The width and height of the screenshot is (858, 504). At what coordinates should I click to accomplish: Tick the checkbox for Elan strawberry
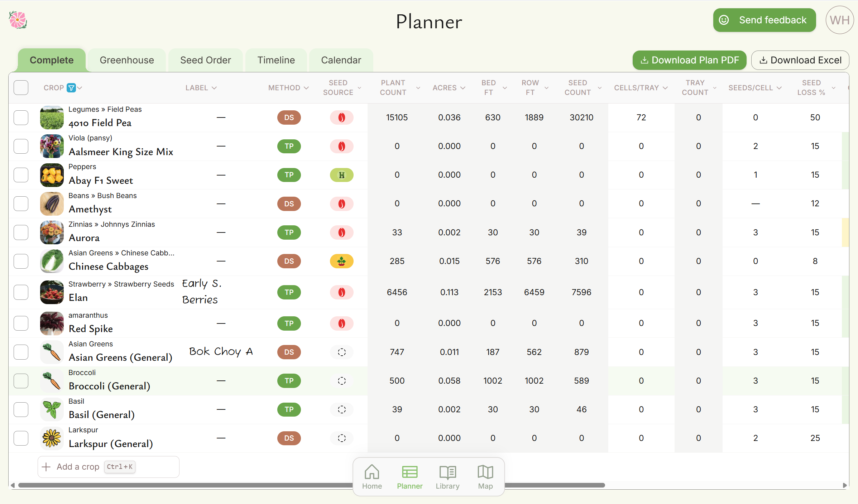click(21, 292)
